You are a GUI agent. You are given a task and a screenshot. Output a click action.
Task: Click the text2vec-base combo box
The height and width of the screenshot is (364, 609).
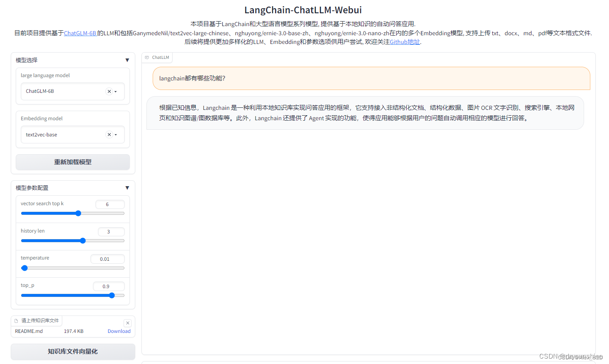[73, 135]
